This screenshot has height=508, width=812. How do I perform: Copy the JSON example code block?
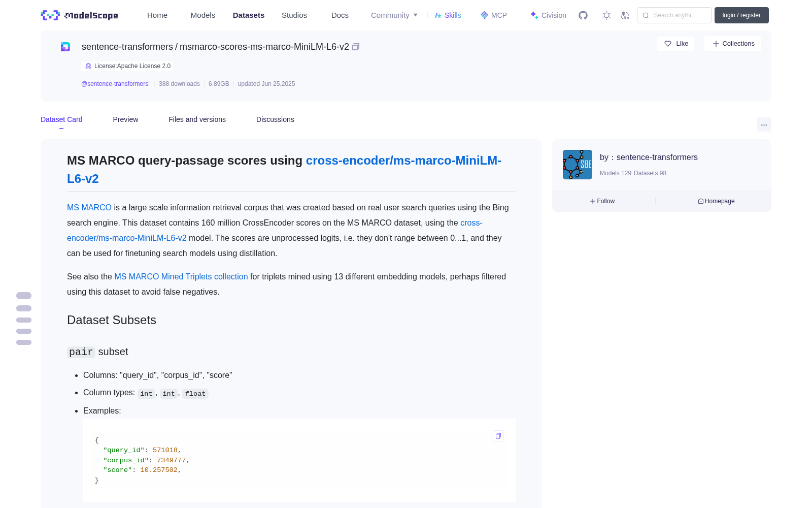(x=498, y=436)
